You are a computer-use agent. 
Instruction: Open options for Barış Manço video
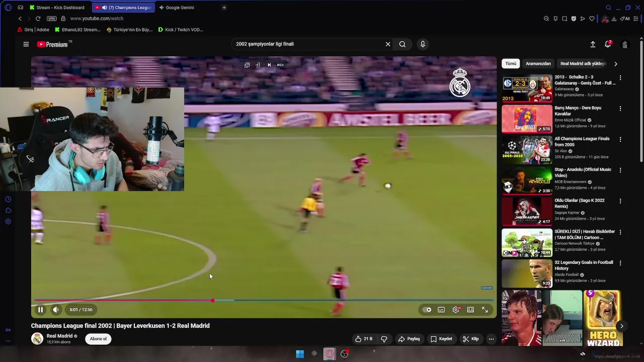pyautogui.click(x=620, y=109)
